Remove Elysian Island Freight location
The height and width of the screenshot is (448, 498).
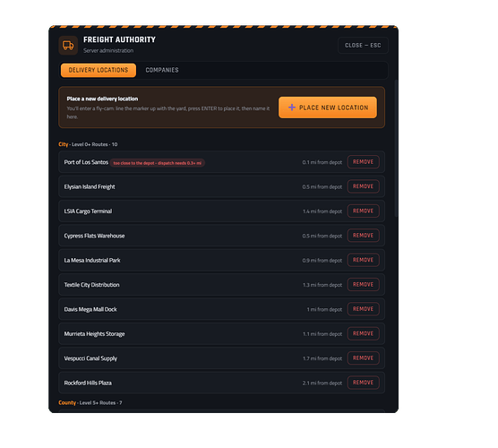pyautogui.click(x=363, y=186)
